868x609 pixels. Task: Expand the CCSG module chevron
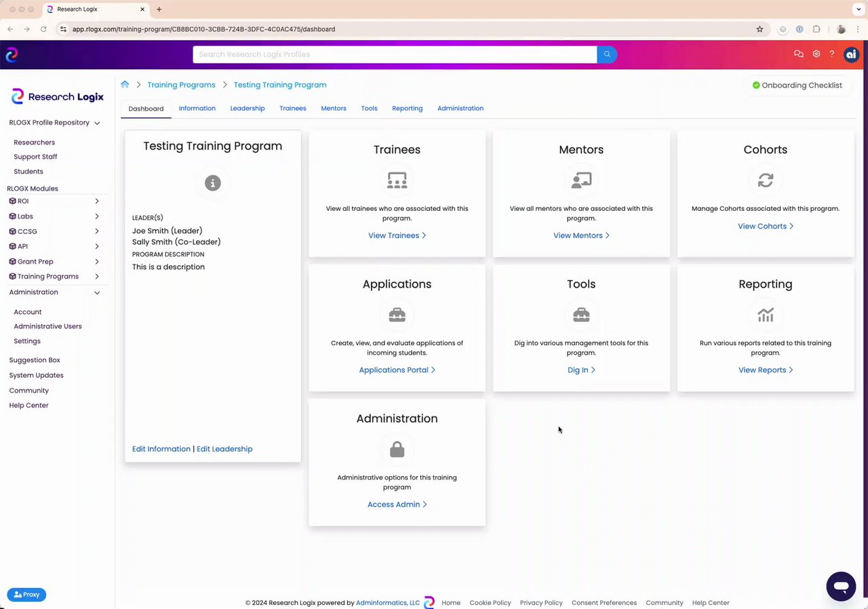click(x=97, y=231)
